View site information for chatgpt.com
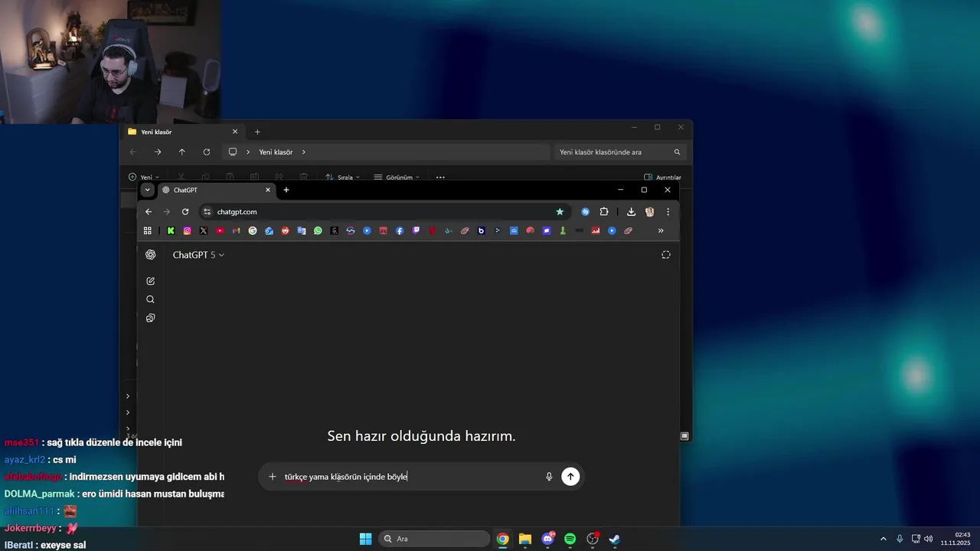 click(207, 212)
